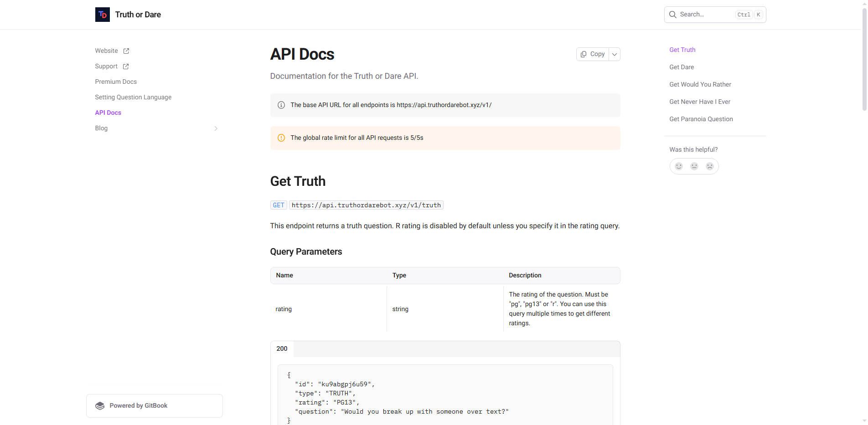The image size is (868, 425).
Task: Click the Truth or Dare logo icon
Action: pyautogui.click(x=102, y=14)
